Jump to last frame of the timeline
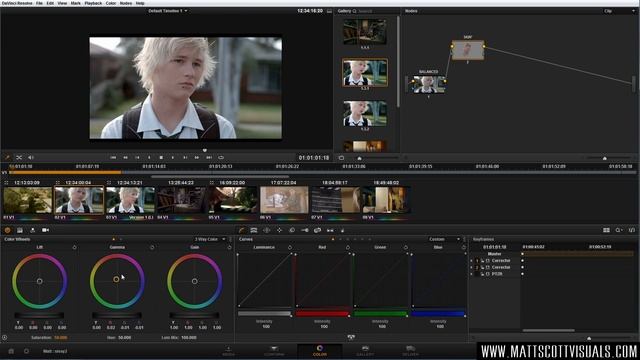 click(209, 157)
